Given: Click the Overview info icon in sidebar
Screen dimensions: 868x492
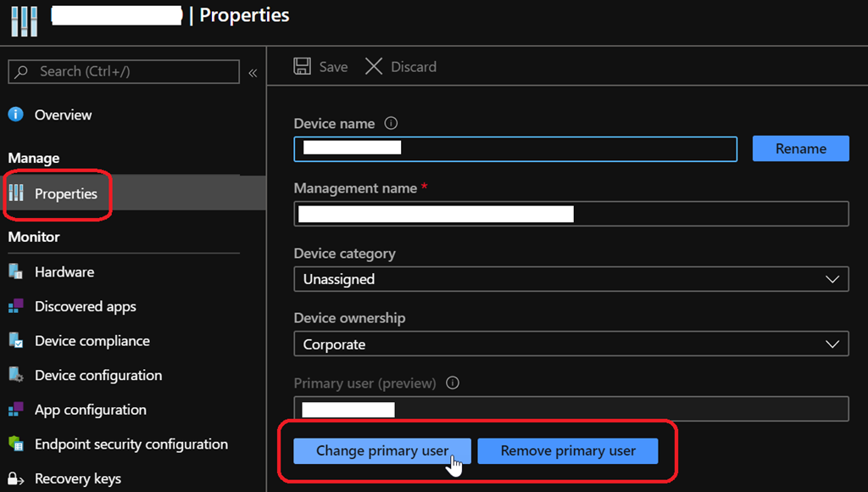Looking at the screenshot, I should pyautogui.click(x=15, y=115).
